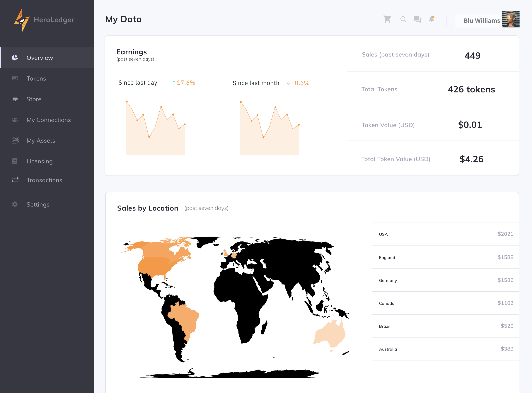Open the chat messages icon
Screen dimensions: 532x393
tap(417, 19)
